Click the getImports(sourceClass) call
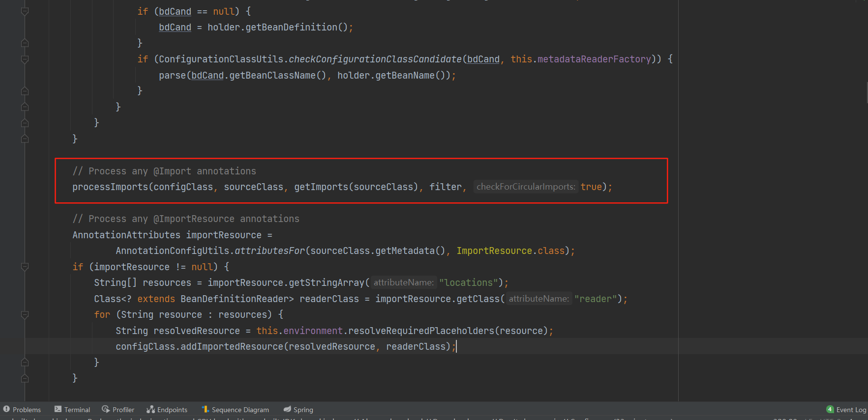 click(x=356, y=187)
